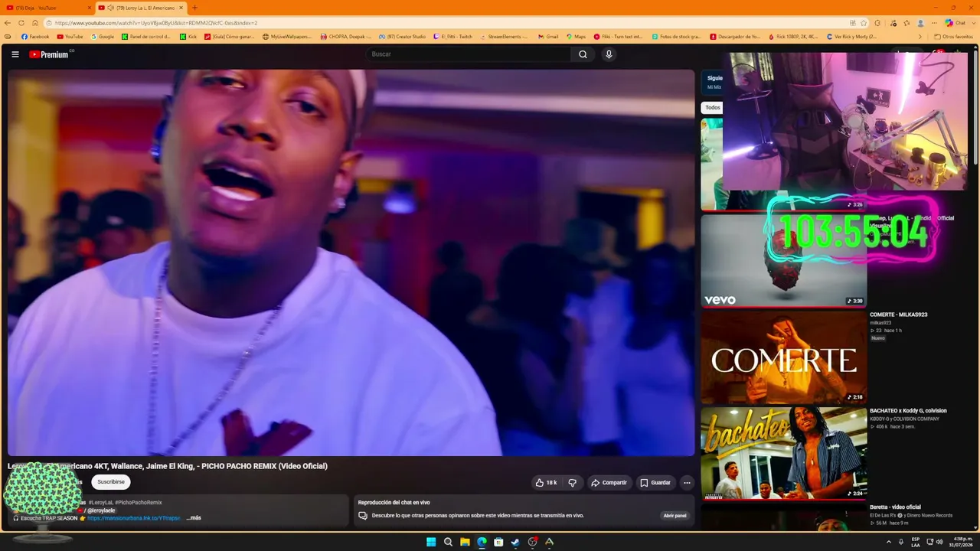Open Microsoft Store from the taskbar

tap(498, 542)
